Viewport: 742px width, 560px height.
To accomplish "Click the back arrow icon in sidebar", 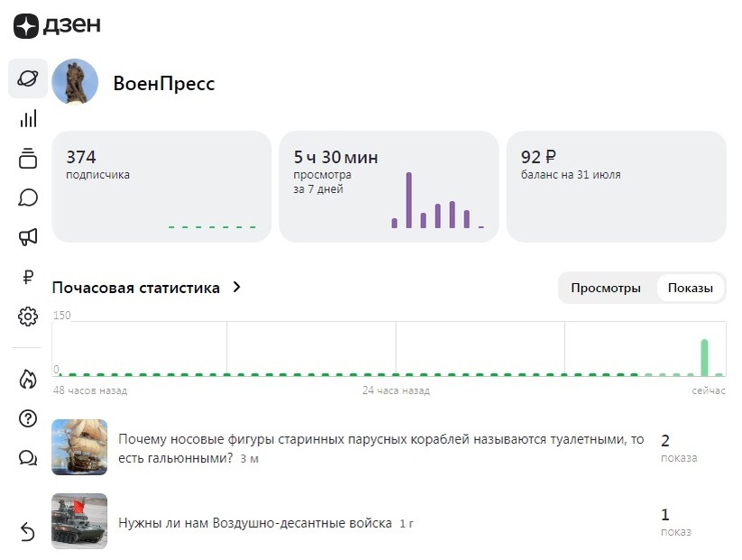I will click(28, 531).
